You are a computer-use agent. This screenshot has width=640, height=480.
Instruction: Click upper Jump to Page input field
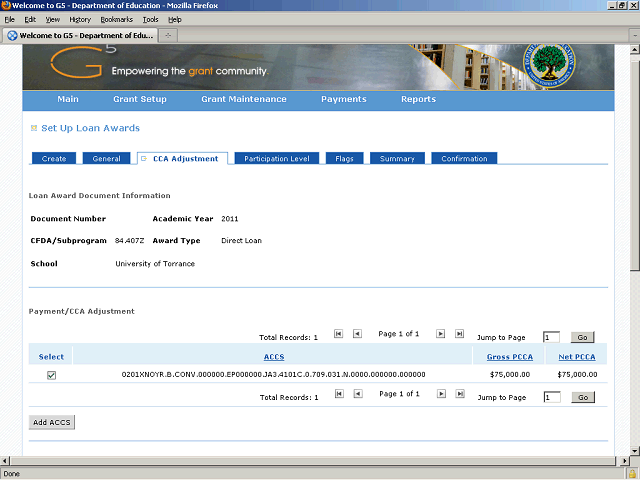(x=551, y=337)
